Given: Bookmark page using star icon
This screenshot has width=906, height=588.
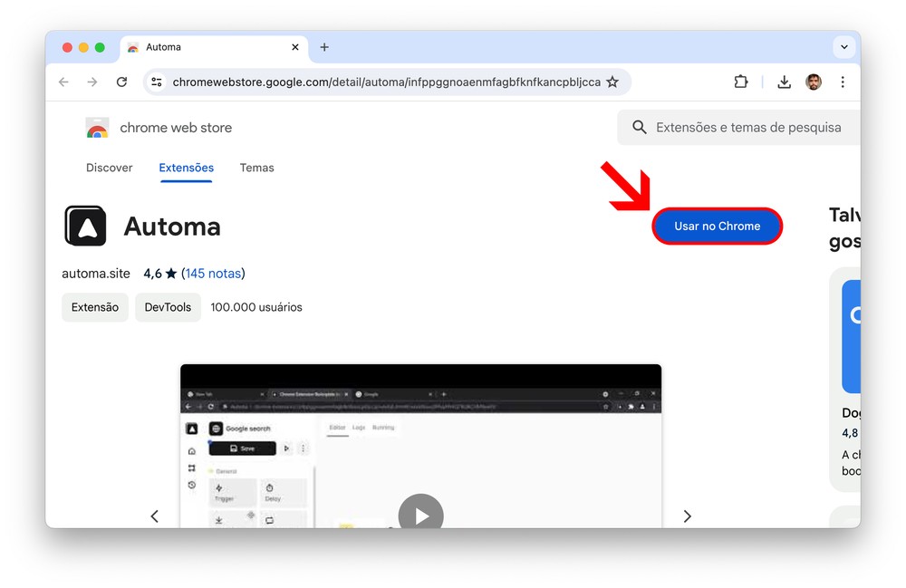Looking at the screenshot, I should pyautogui.click(x=612, y=82).
